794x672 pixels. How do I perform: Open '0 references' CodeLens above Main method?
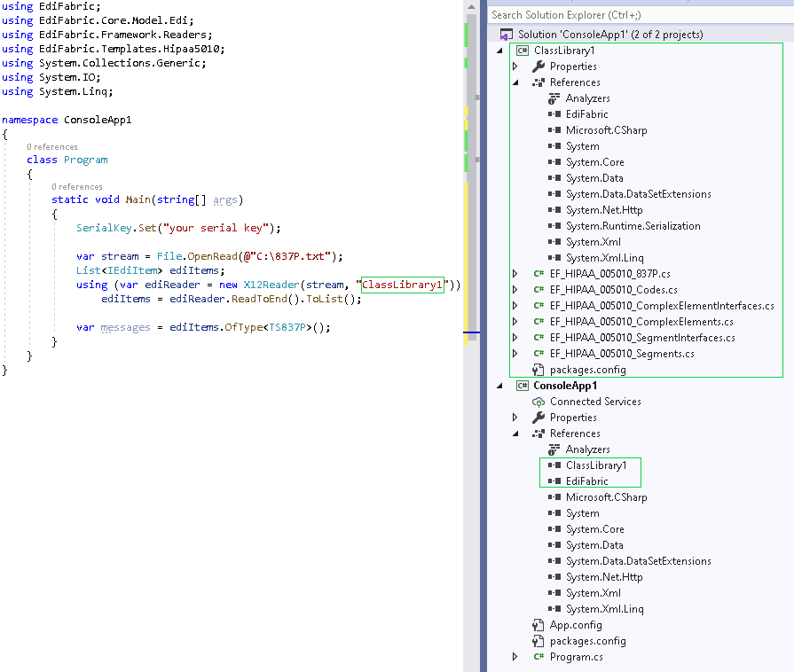point(77,187)
